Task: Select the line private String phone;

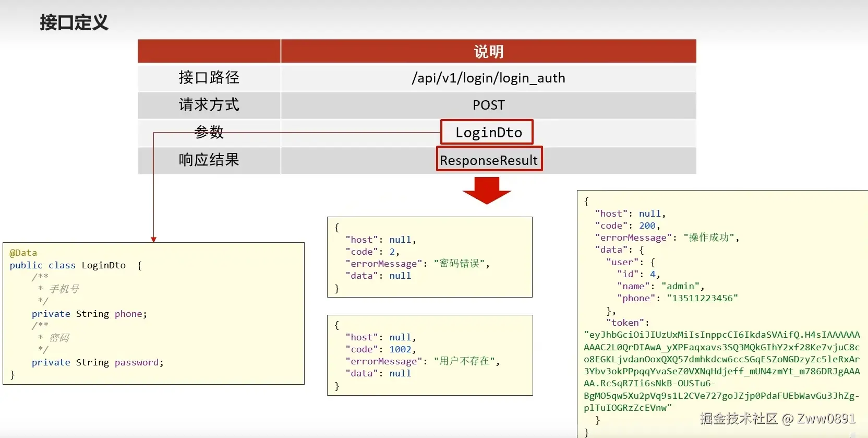Action: 89,314
